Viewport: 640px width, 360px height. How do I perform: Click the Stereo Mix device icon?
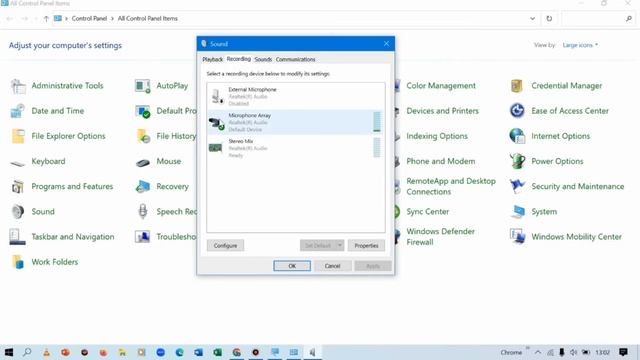pos(216,148)
